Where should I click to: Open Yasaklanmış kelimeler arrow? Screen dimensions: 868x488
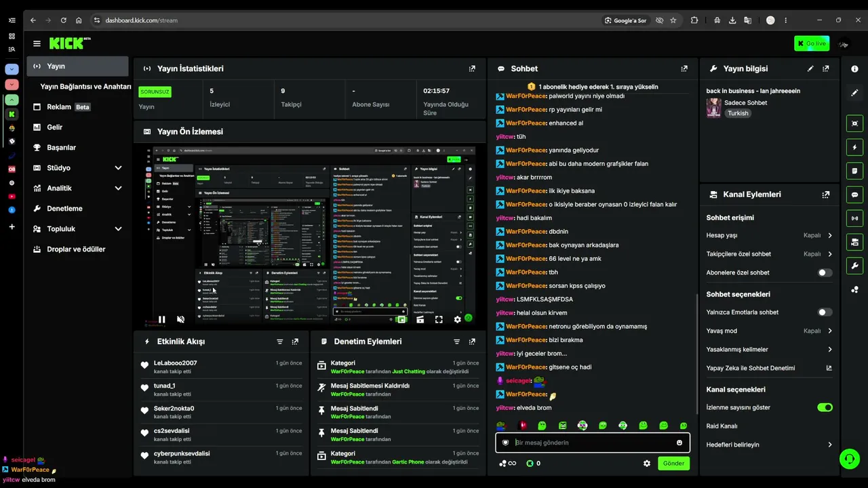coord(829,350)
